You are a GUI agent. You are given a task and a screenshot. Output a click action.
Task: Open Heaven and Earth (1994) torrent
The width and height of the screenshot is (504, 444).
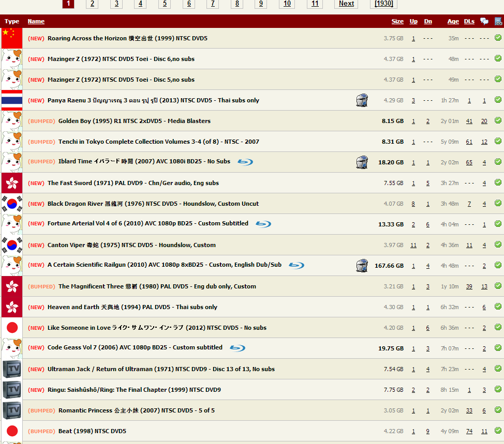click(132, 307)
